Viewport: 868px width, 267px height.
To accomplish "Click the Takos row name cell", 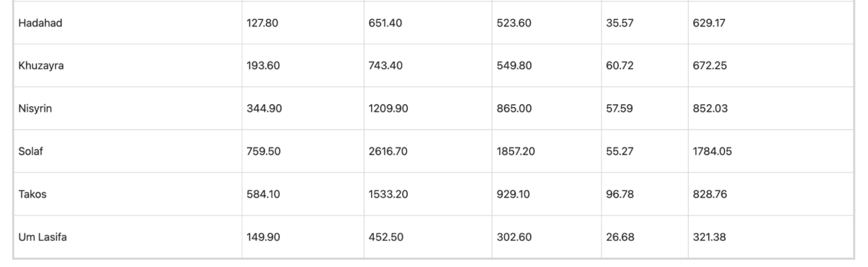I will pyautogui.click(x=31, y=194).
